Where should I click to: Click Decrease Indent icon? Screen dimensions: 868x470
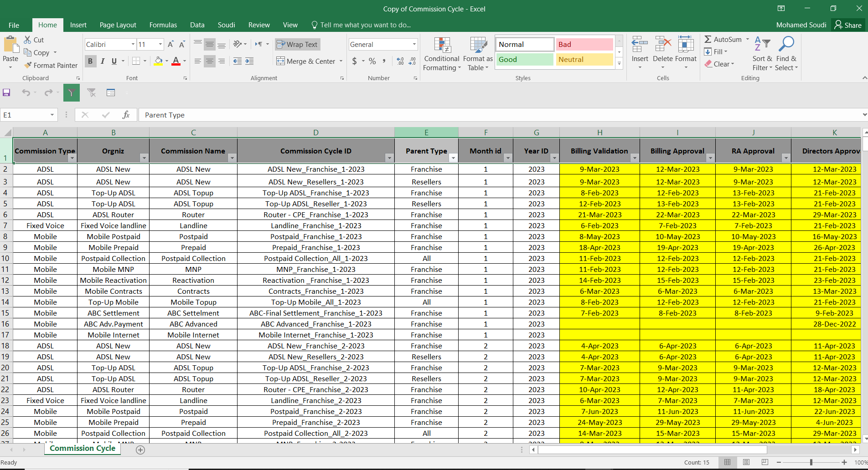tap(238, 61)
